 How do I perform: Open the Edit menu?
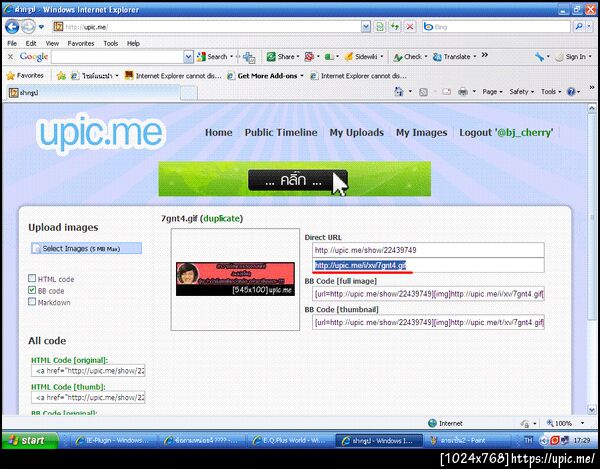[31, 43]
